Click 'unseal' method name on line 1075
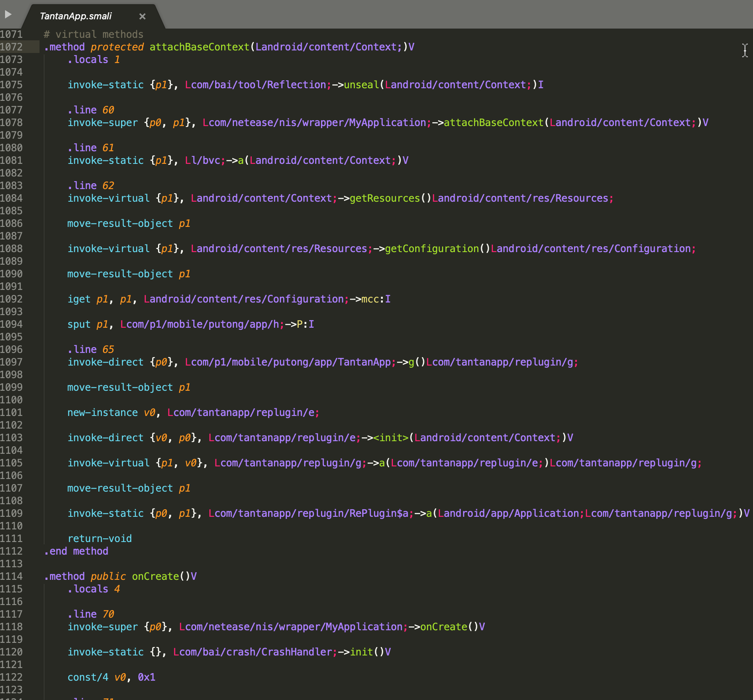 (361, 84)
